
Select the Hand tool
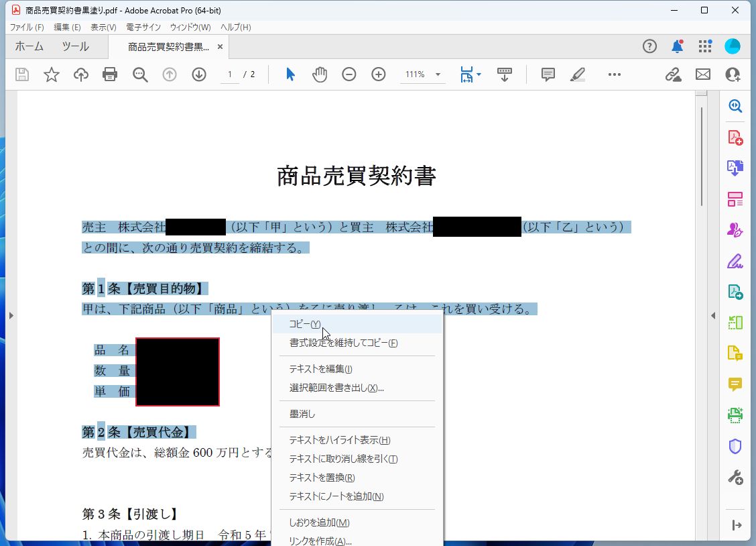point(320,74)
